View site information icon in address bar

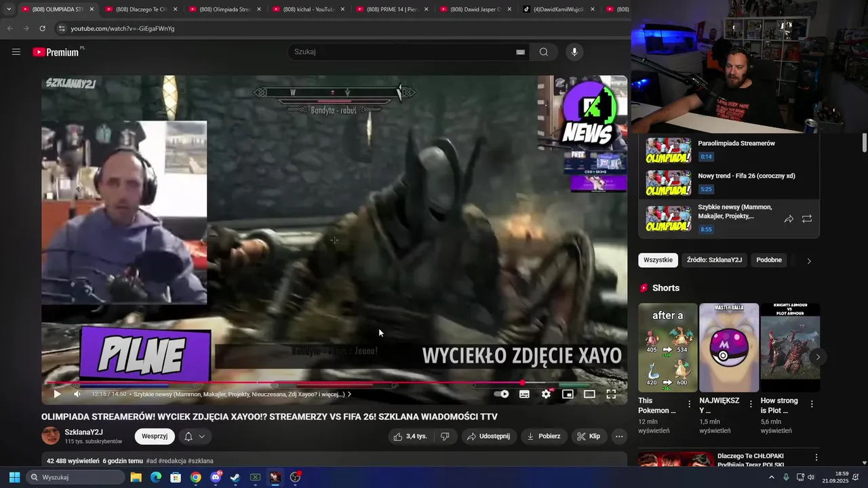[62, 28]
